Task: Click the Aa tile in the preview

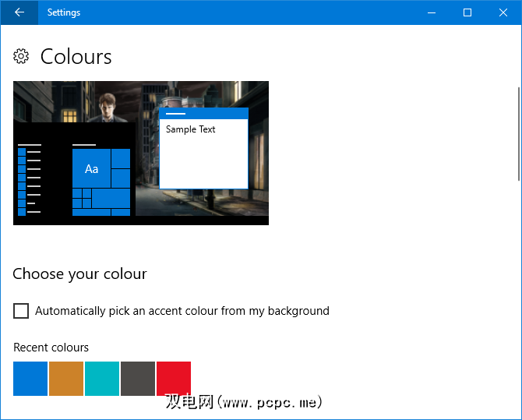Action: [91, 169]
